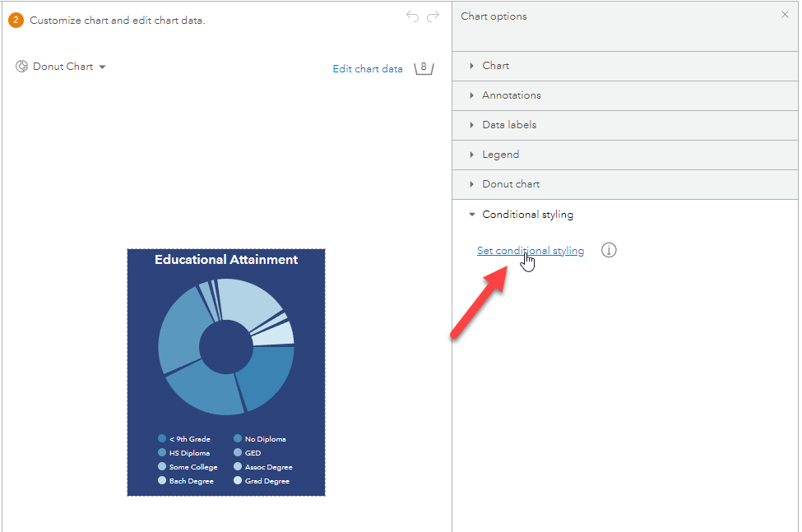The image size is (802, 532).
Task: Expand the Donut chart section
Action: [x=510, y=183]
